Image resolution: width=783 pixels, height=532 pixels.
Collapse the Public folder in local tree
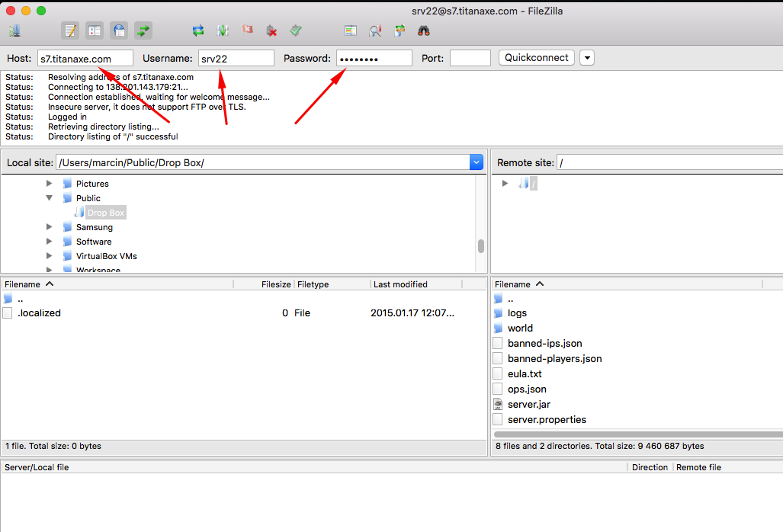coord(50,198)
